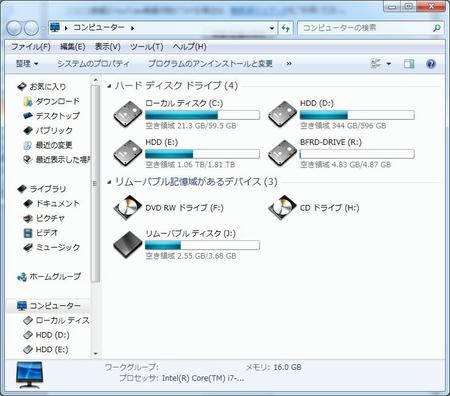The width and height of the screenshot is (450, 396).
Task: Click 空き領域 1.06 TB/1.81 TB text
Action: pos(190,165)
